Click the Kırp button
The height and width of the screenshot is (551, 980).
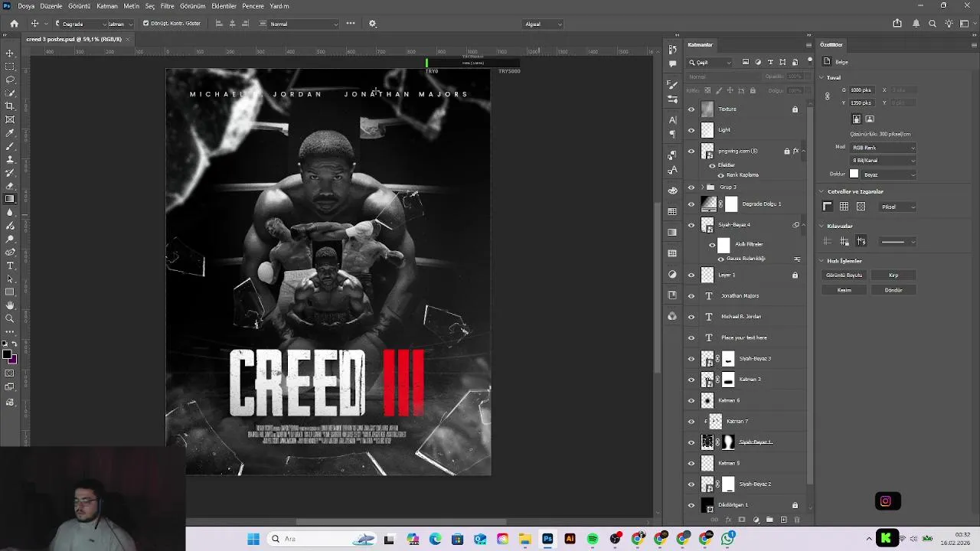click(x=893, y=275)
